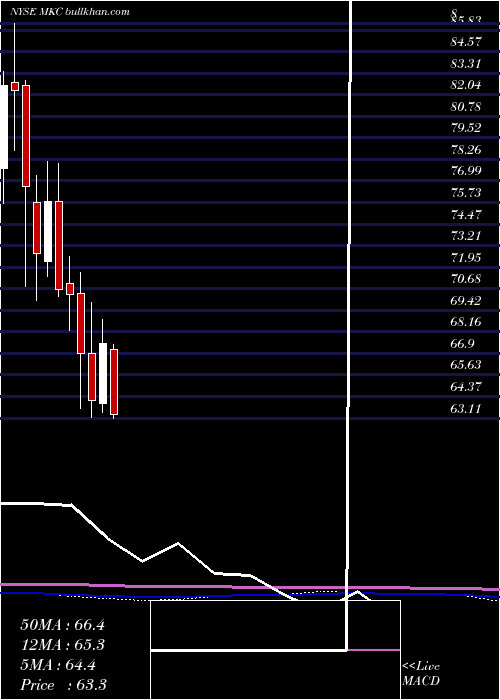Viewport: 500px width, 700px height.
Task: Click the 78.26 price axis label
Action: click(466, 150)
